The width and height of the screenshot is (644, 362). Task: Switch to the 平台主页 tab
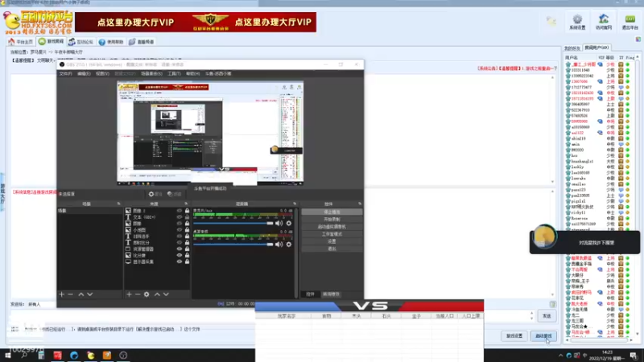coord(21,42)
